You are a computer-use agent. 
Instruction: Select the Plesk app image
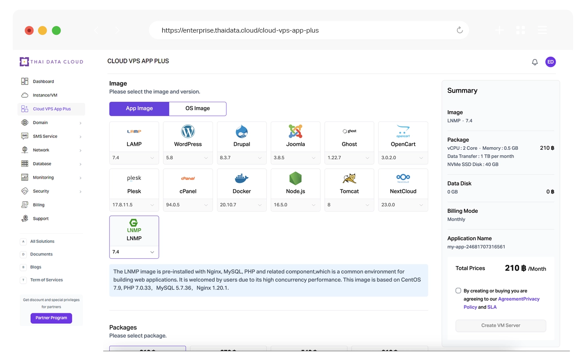[134, 184]
